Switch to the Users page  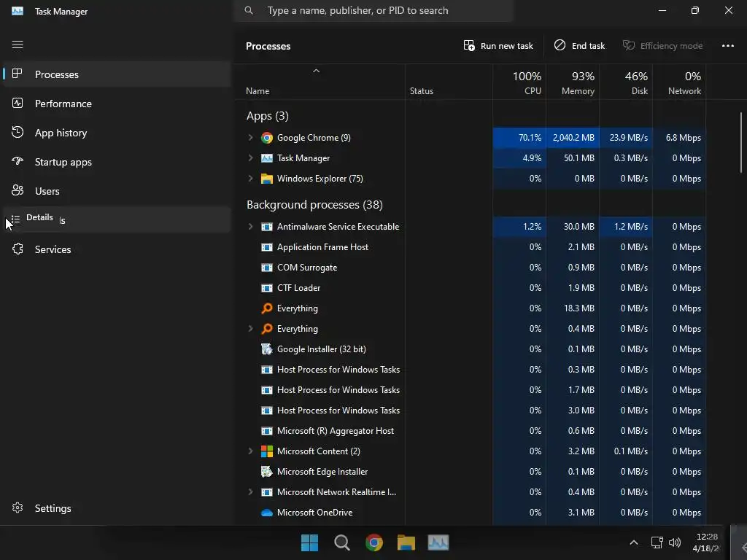tap(117, 191)
